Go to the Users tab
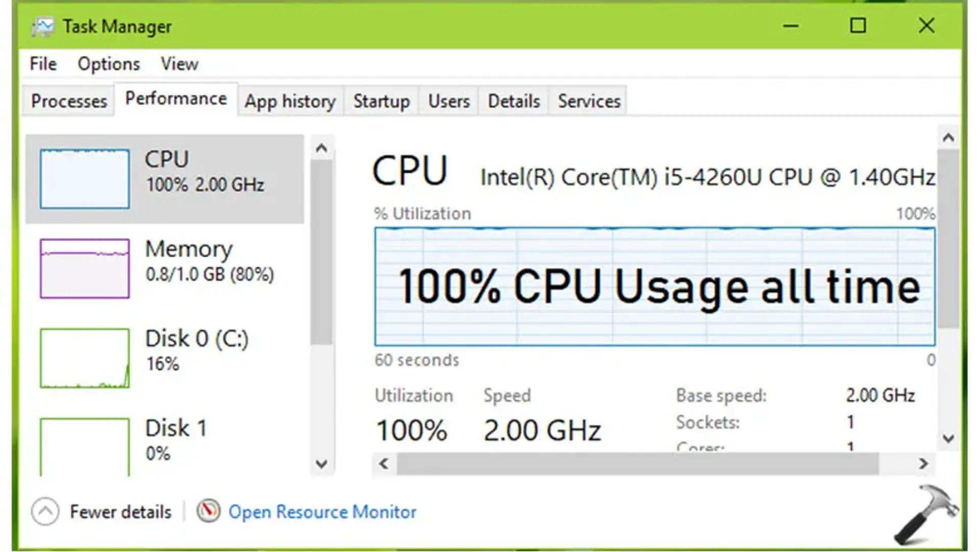Screen dimensions: 980x552 click(x=449, y=101)
